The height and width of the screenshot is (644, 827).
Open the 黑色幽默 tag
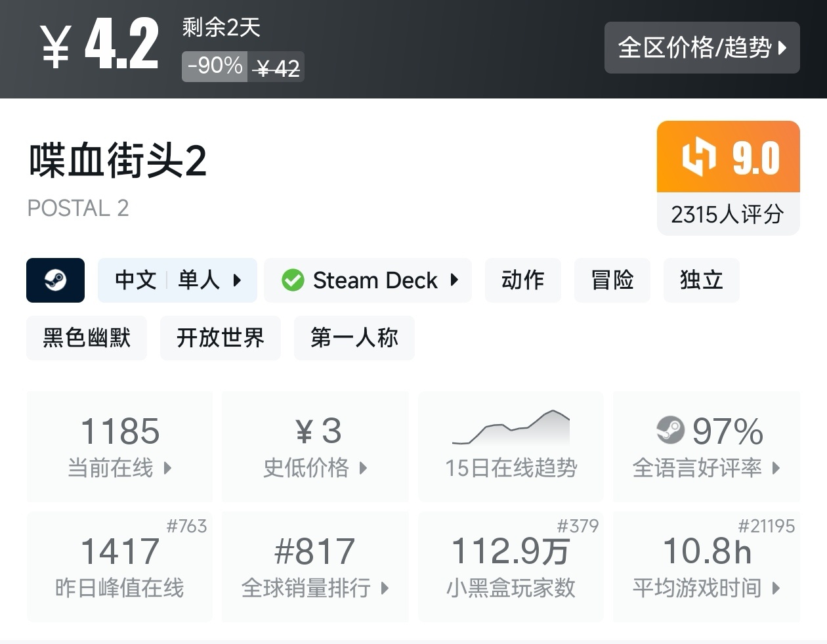[87, 338]
